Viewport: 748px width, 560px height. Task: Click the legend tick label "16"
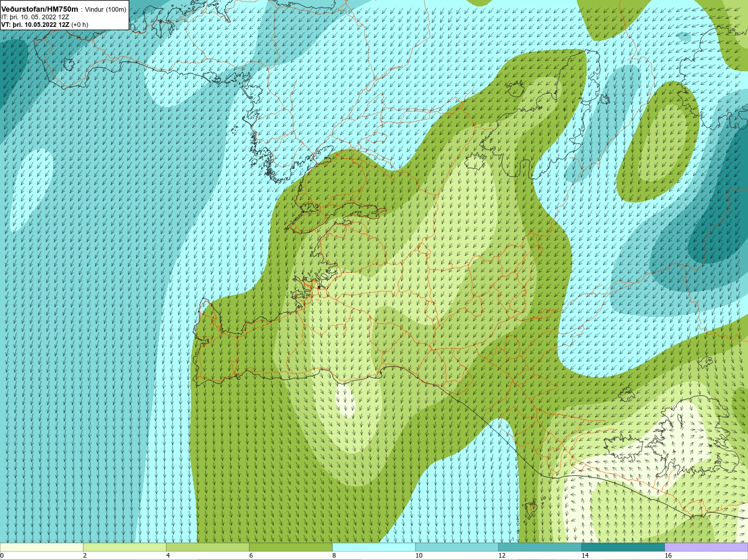(669, 555)
